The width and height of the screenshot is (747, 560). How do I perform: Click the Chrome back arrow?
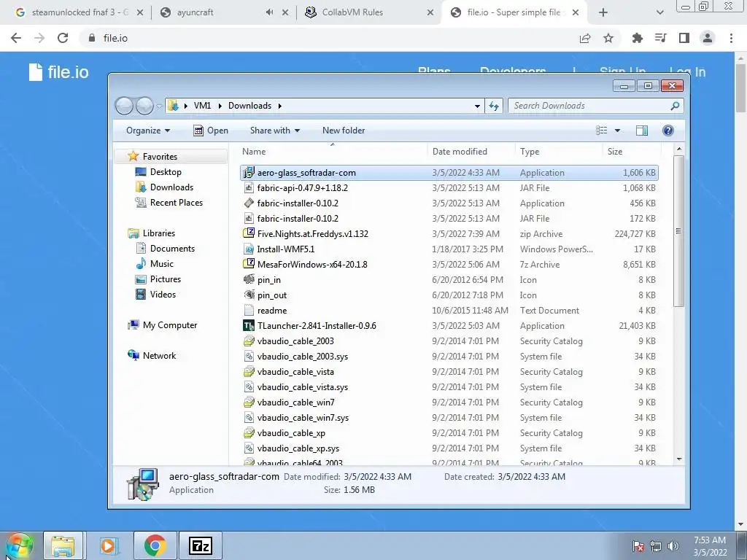point(16,38)
